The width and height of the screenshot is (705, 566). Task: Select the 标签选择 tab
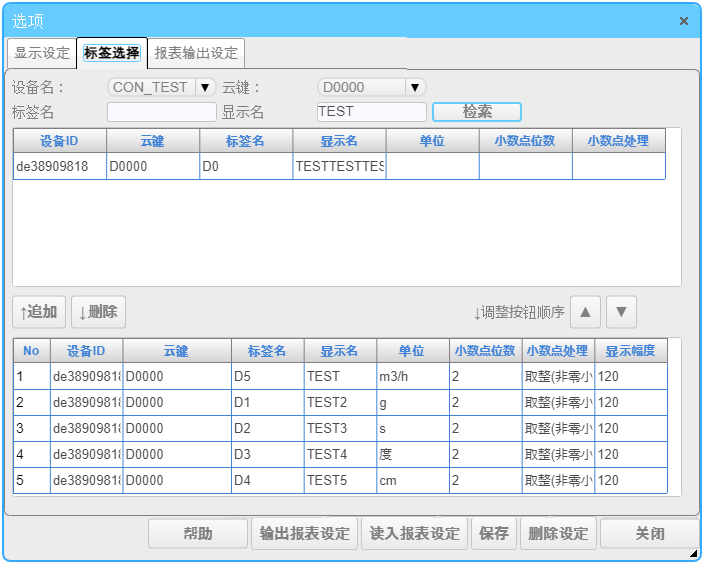coord(112,53)
